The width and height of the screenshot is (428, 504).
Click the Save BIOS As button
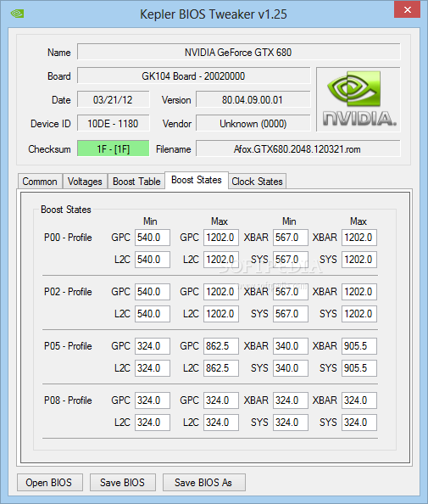(x=204, y=482)
